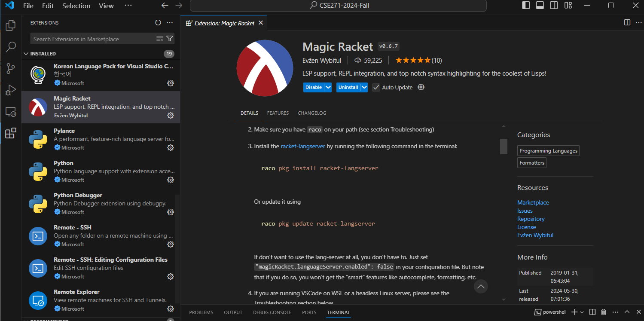Open Source Control view
This screenshot has width=644, height=321.
coord(11,69)
